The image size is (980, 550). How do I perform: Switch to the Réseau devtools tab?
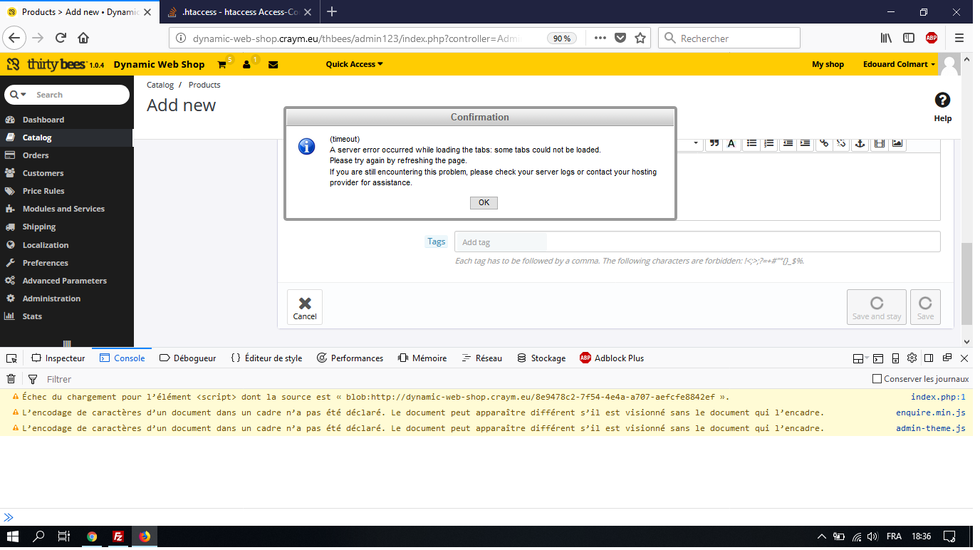[481, 358]
